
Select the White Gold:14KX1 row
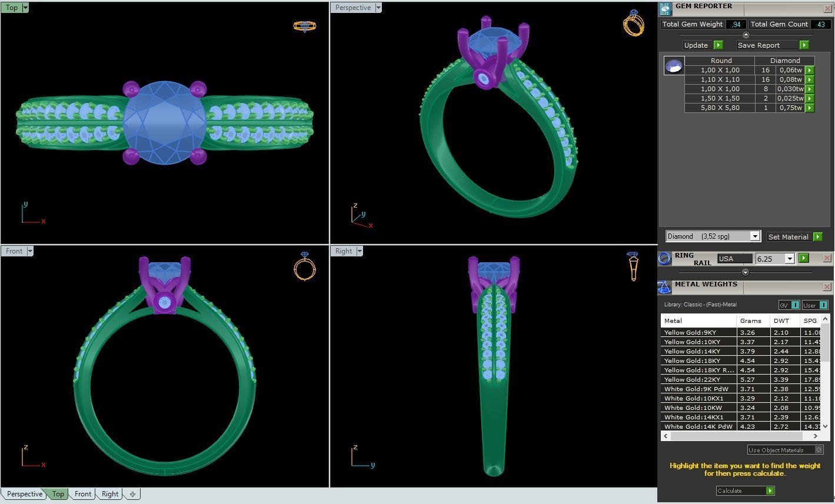[x=741, y=417]
